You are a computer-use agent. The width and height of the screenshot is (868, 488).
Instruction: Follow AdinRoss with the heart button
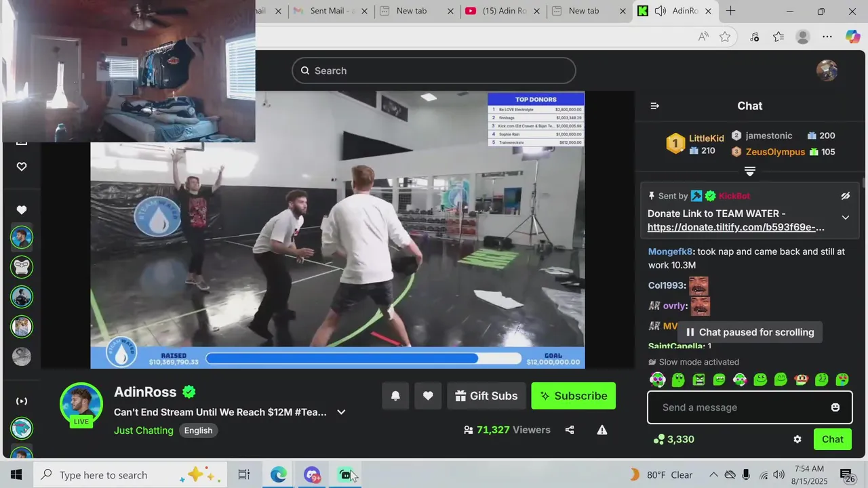pos(428,396)
